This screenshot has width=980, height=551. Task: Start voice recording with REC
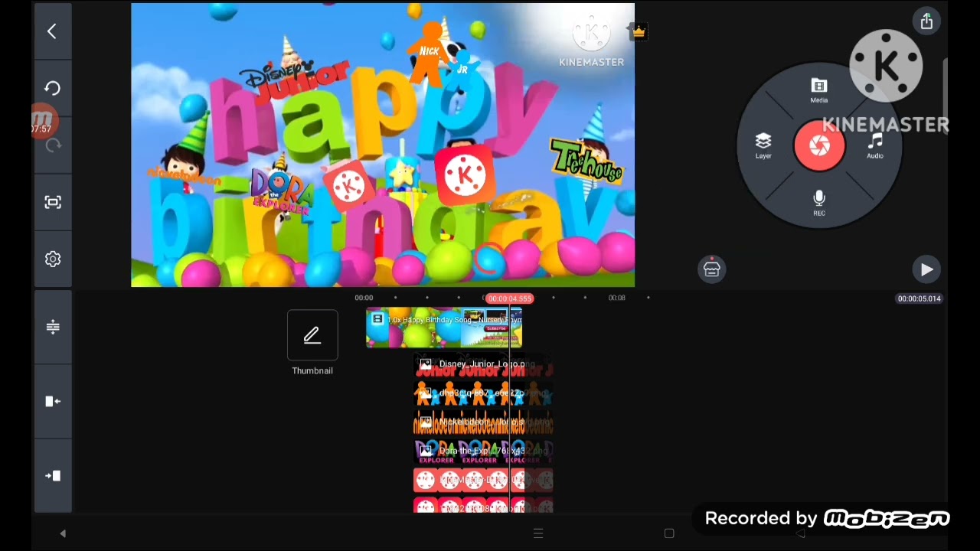pos(818,203)
